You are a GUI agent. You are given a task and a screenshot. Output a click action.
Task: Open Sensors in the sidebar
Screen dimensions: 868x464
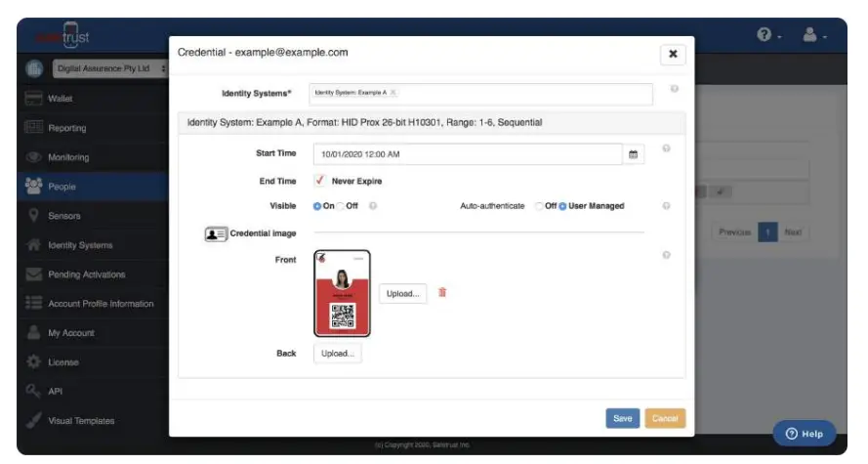click(x=93, y=216)
